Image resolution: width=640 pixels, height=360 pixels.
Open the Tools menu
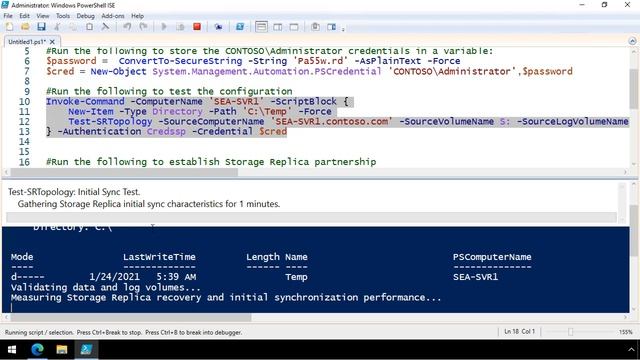(63, 16)
